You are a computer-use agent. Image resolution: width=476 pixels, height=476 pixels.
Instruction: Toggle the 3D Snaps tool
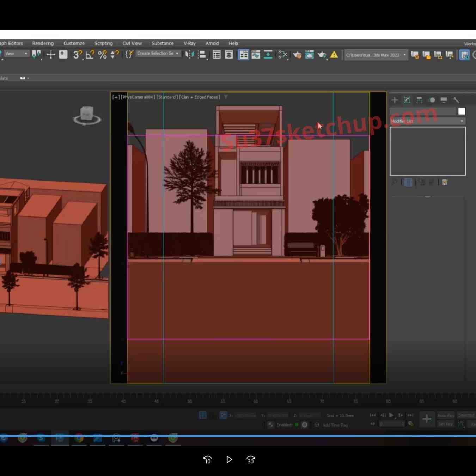[78, 55]
